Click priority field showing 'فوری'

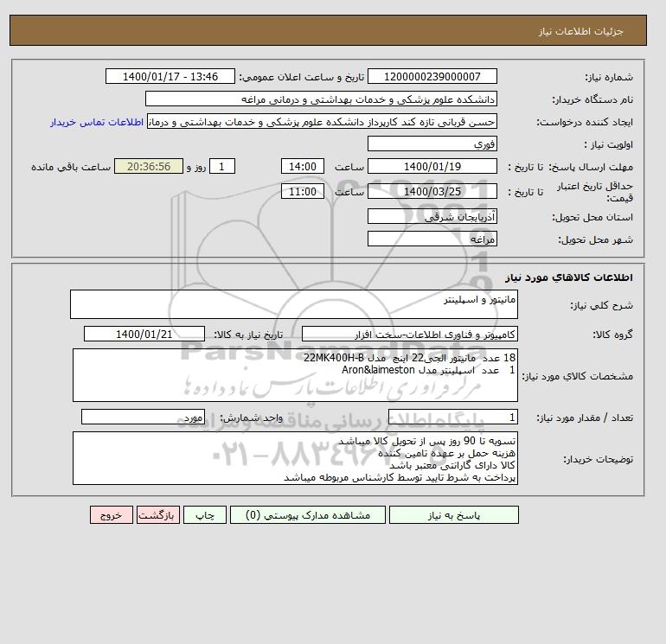point(432,143)
